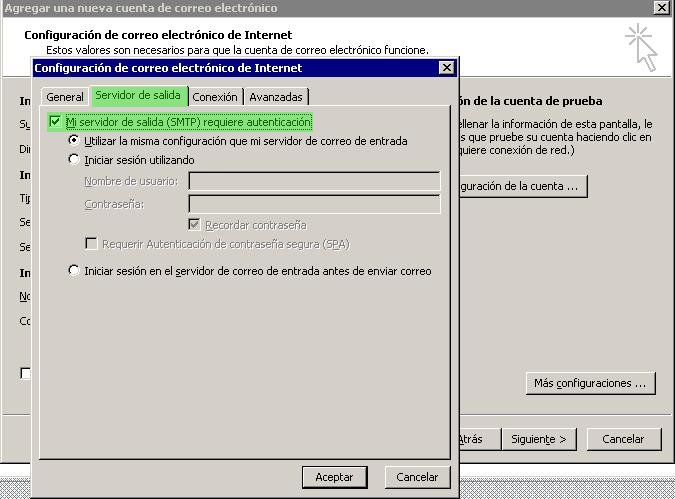Choose Iniciar sesión utilizando radio option
Viewport: 675px width, 499px height.
click(74, 159)
